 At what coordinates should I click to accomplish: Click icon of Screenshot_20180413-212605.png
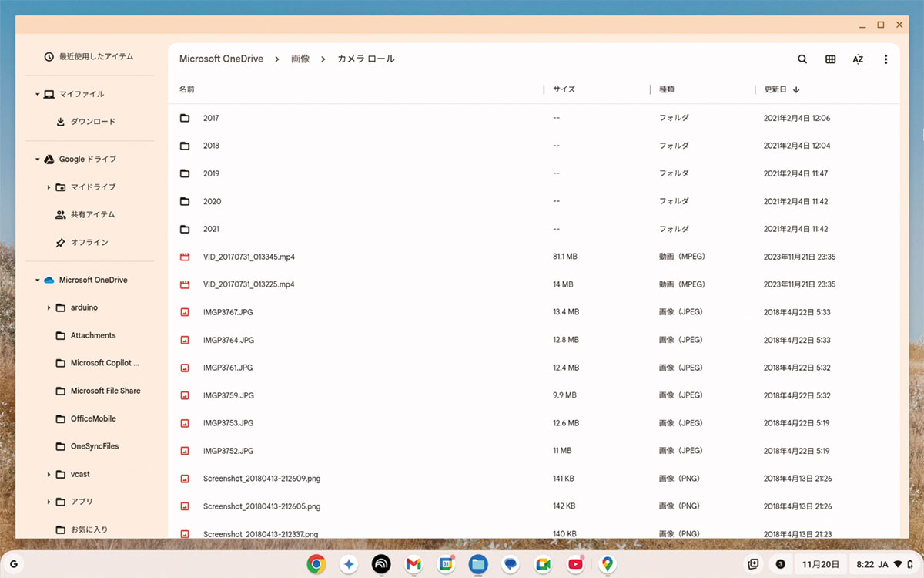[185, 506]
